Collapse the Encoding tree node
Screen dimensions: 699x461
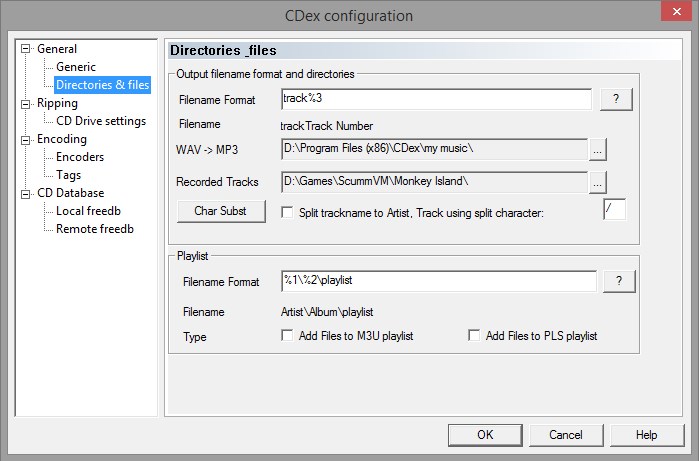(26, 139)
